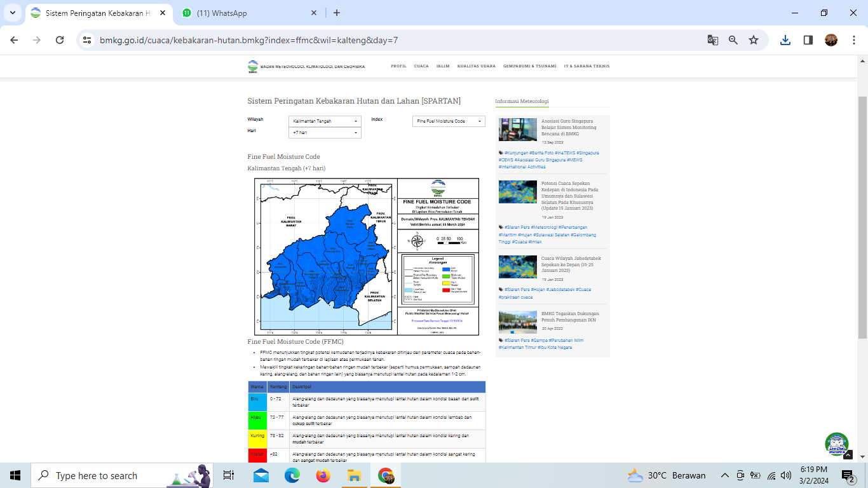This screenshot has width=868, height=488.
Task: Click the taskbar search box
Action: click(122, 475)
